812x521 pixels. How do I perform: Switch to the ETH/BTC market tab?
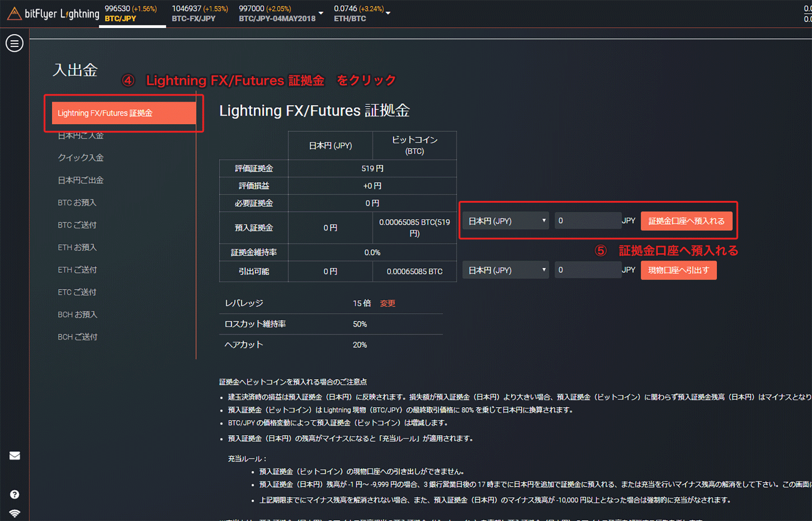[x=359, y=14]
